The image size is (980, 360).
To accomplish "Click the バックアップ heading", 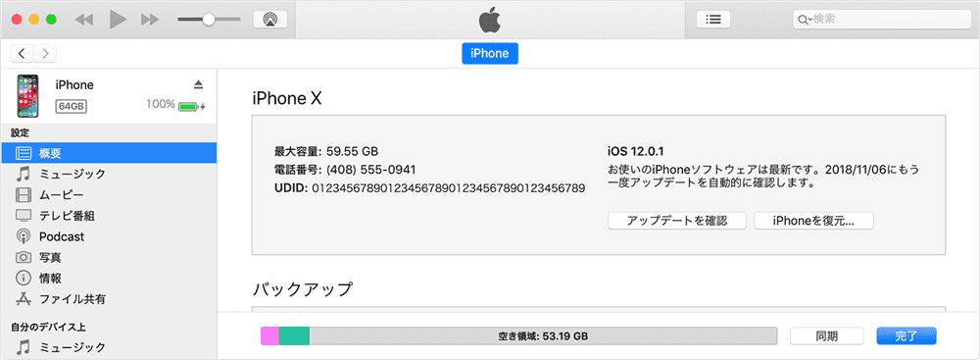I will 303,289.
